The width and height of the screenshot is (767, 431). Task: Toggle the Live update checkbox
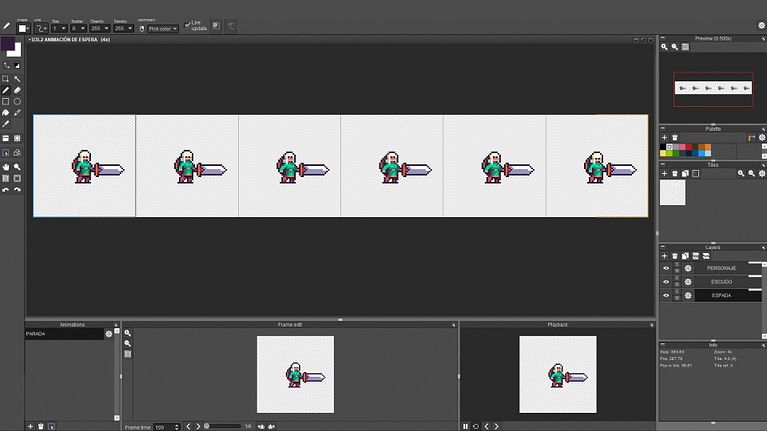(187, 24)
